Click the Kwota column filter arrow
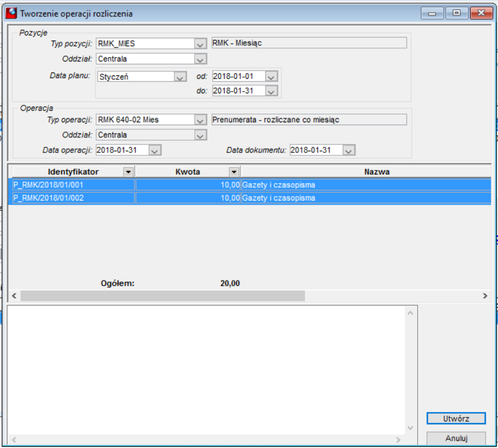The image size is (498, 448). (x=234, y=172)
